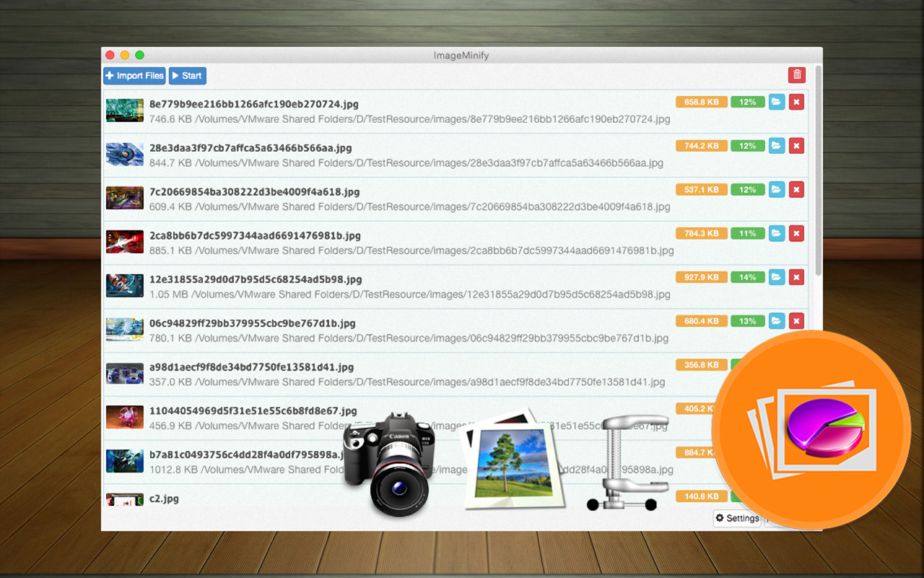Delete the 2ca8bb6b7dc5997344aad6691476981b.jpg row

click(x=796, y=233)
